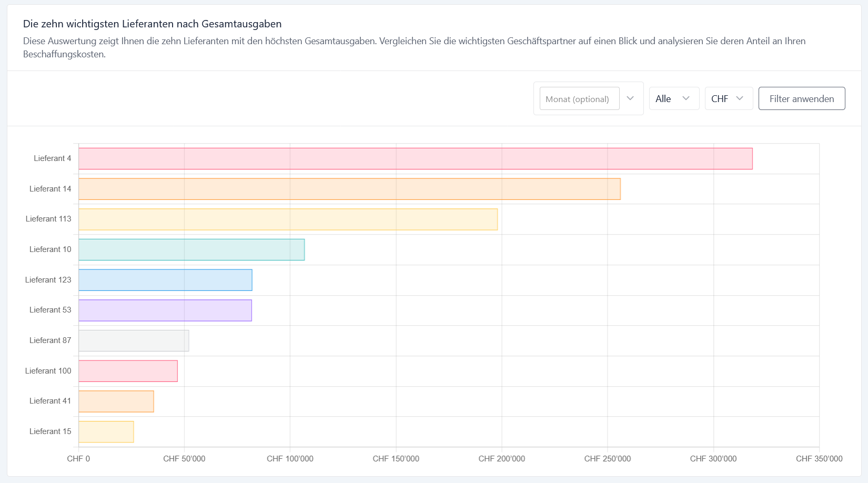The height and width of the screenshot is (483, 868).
Task: Click the chart title heading text
Action: pyautogui.click(x=152, y=24)
